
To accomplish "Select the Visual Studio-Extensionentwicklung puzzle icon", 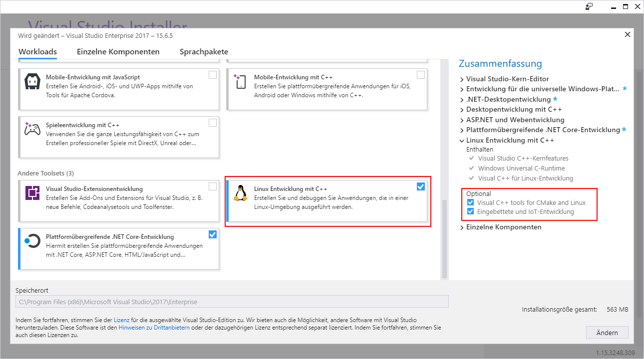I will 32,192.
